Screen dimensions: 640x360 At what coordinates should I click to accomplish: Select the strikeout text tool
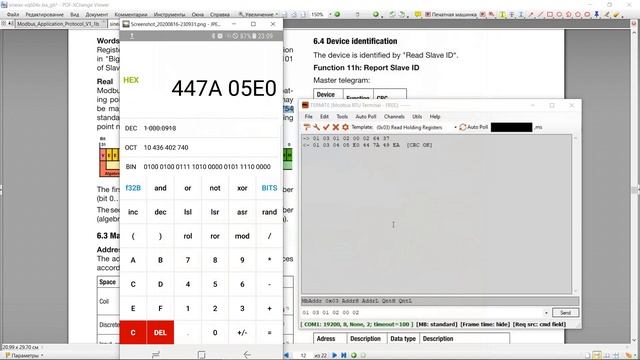click(x=511, y=14)
